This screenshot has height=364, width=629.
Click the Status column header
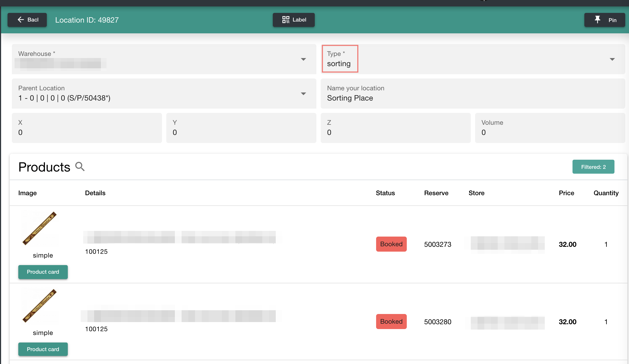coord(385,193)
